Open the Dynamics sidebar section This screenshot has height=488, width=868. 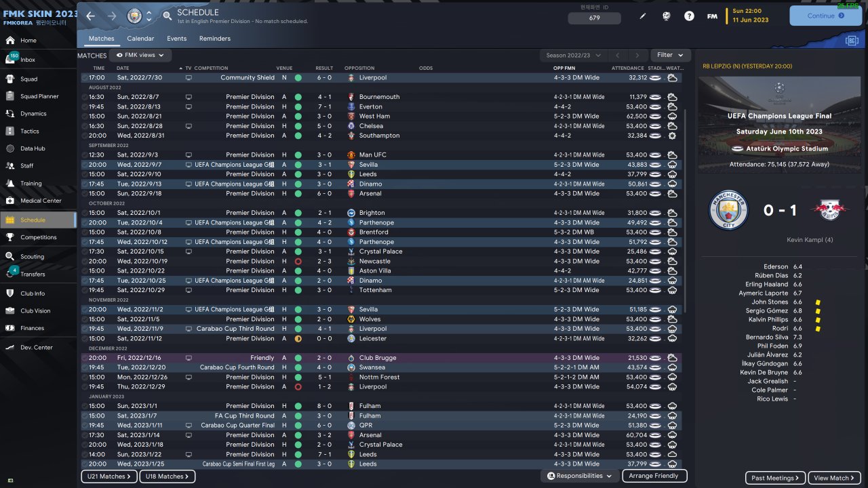(x=38, y=114)
